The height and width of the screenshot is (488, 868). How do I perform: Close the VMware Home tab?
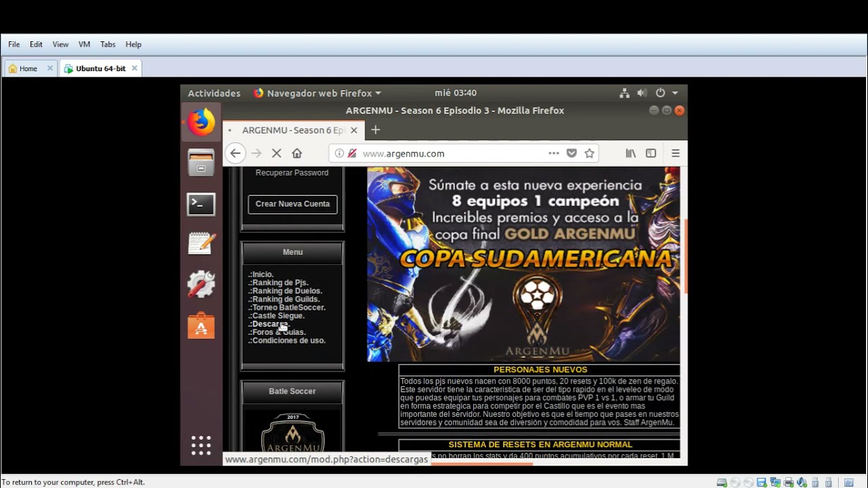tap(50, 68)
